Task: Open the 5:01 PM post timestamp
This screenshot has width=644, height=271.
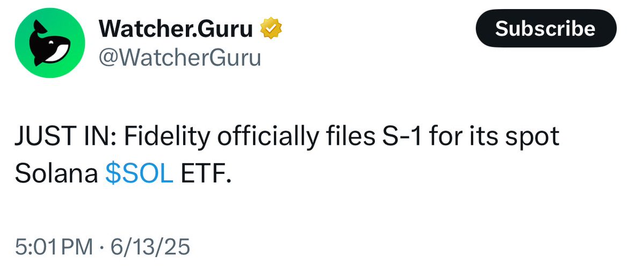Action: tap(54, 247)
